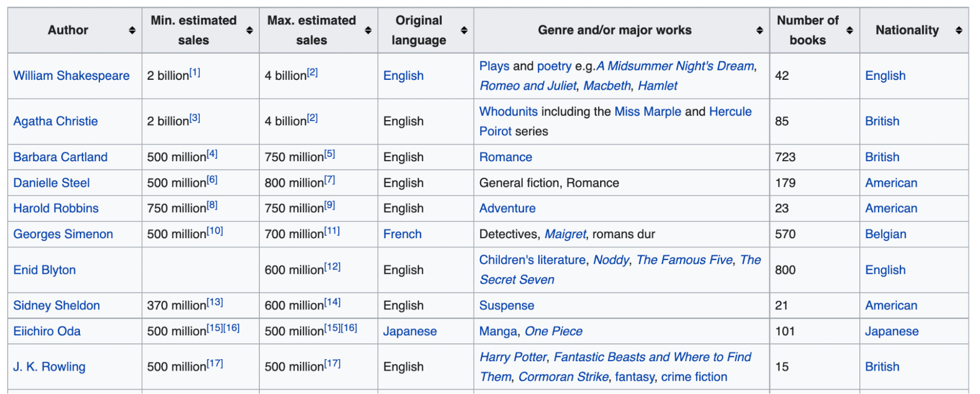This screenshot has height=394, width=980.
Task: Open citation [7] next to 800 million
Action: [329, 180]
